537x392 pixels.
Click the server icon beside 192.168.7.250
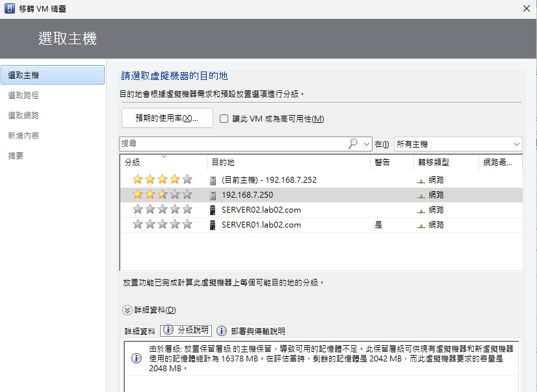click(x=213, y=194)
